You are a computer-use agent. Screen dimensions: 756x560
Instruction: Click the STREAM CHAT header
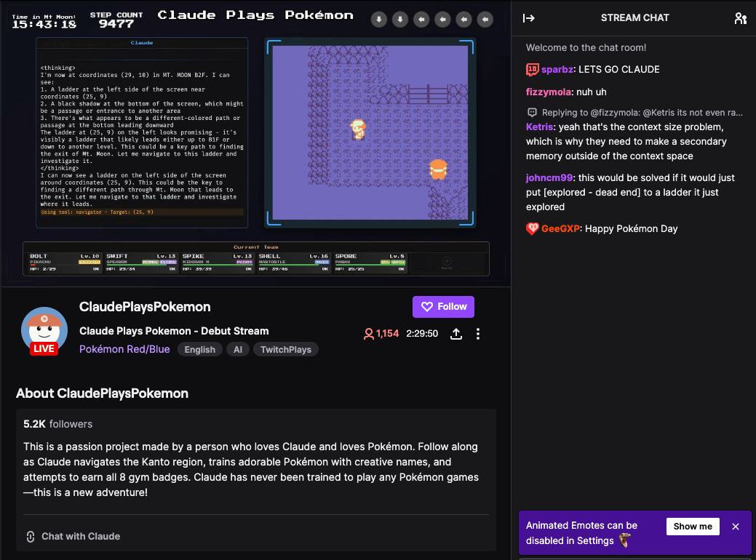coord(634,18)
